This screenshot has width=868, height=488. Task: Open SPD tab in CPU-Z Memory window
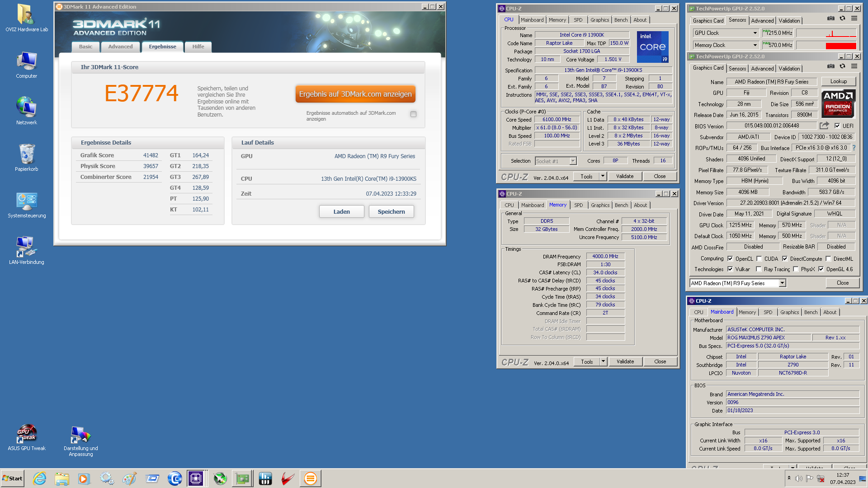[578, 205]
